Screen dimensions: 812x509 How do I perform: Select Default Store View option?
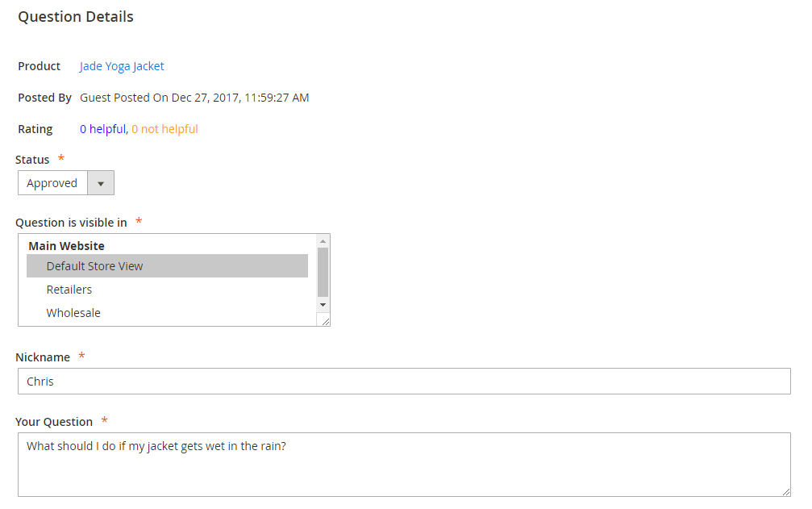(x=94, y=266)
